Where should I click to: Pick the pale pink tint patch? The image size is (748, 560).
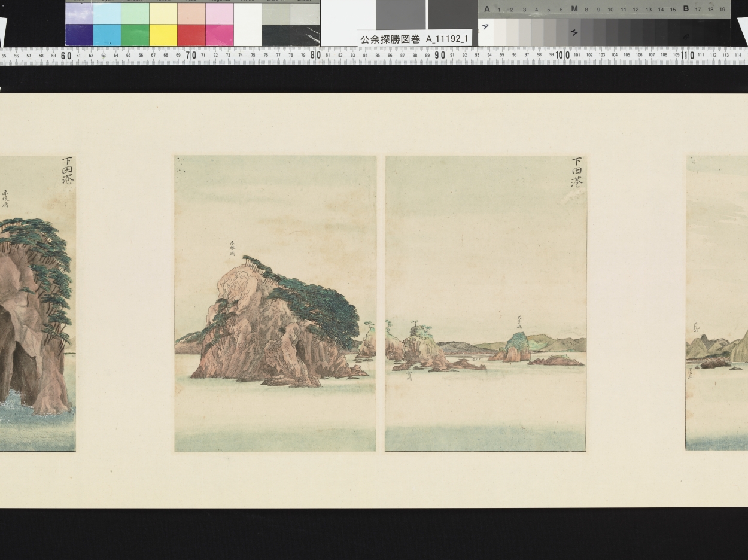click(x=219, y=13)
